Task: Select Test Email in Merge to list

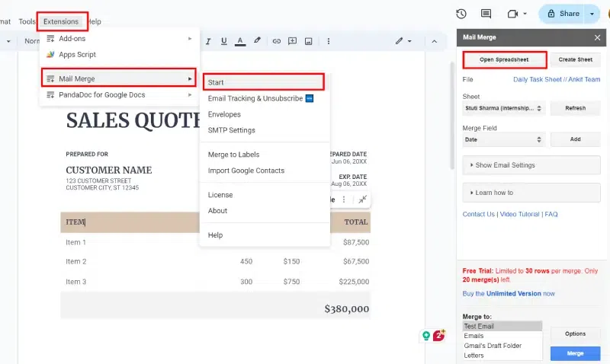Action: tap(502, 327)
